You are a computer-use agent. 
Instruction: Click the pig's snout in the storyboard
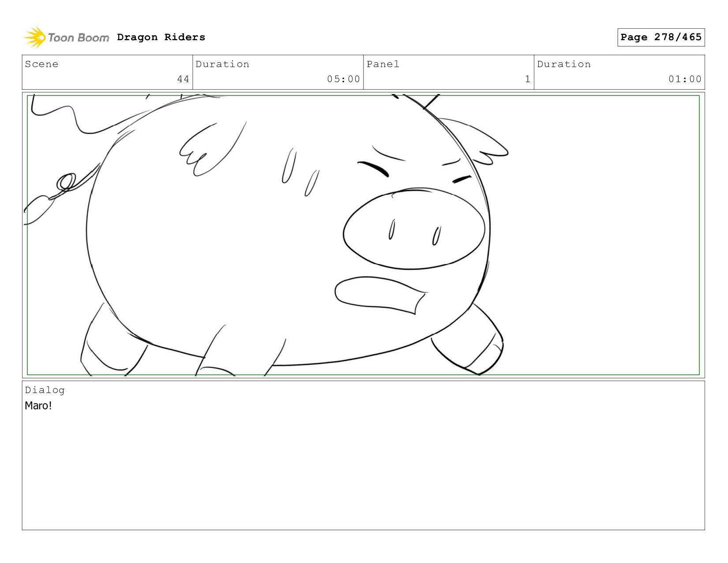click(x=414, y=228)
